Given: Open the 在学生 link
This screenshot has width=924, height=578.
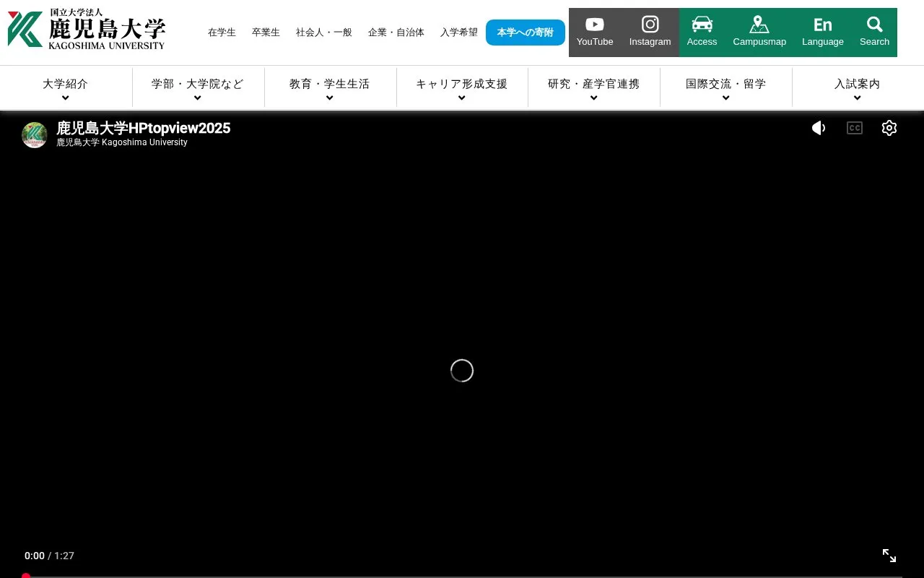Looking at the screenshot, I should [222, 33].
